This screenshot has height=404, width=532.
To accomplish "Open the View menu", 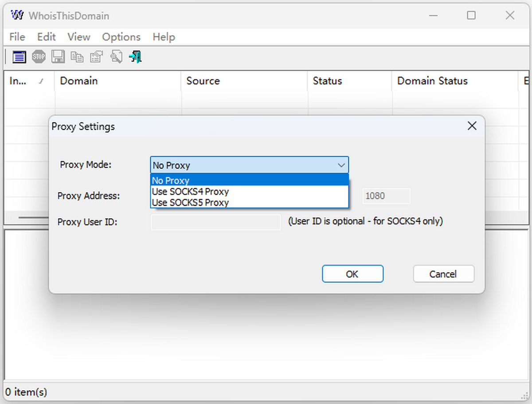I will point(79,37).
